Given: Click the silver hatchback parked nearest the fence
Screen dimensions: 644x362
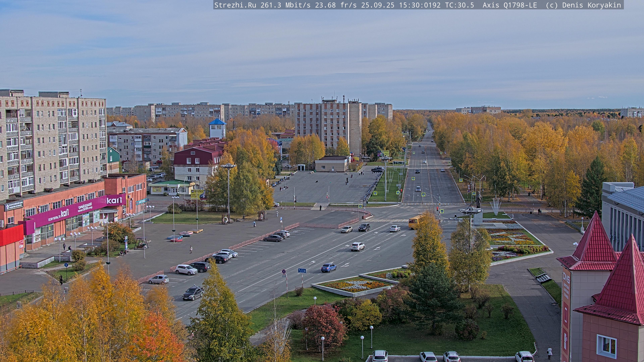Looking at the screenshot, I should (158, 279).
